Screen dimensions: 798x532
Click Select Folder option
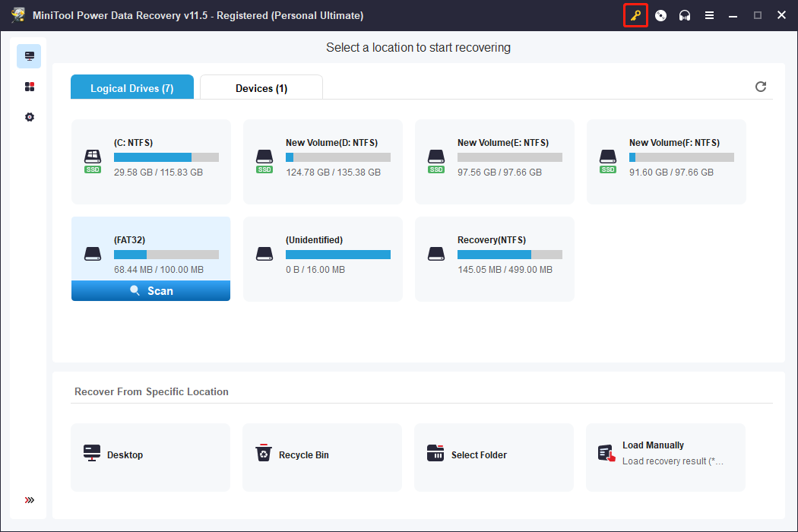click(x=494, y=455)
